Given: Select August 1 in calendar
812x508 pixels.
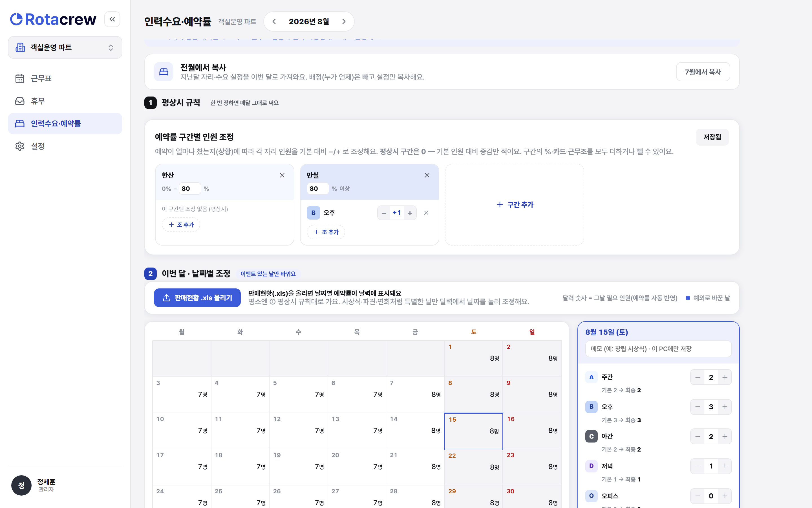Looking at the screenshot, I should tap(473, 358).
